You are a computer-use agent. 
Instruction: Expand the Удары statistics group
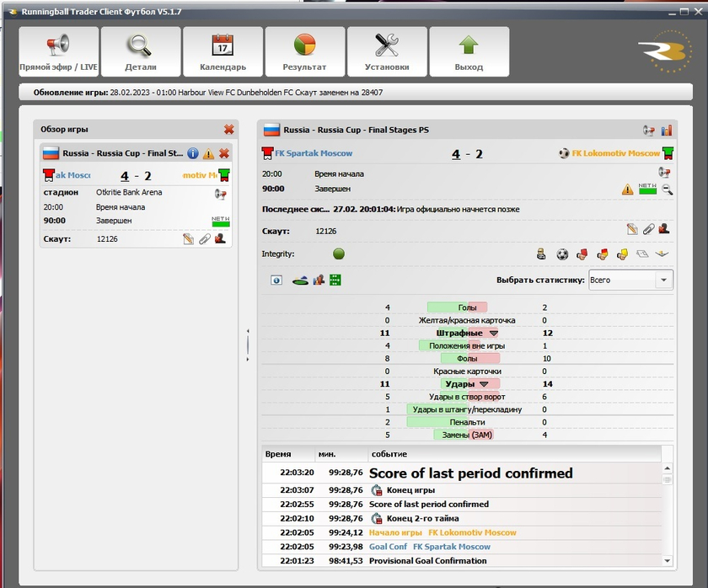click(484, 384)
